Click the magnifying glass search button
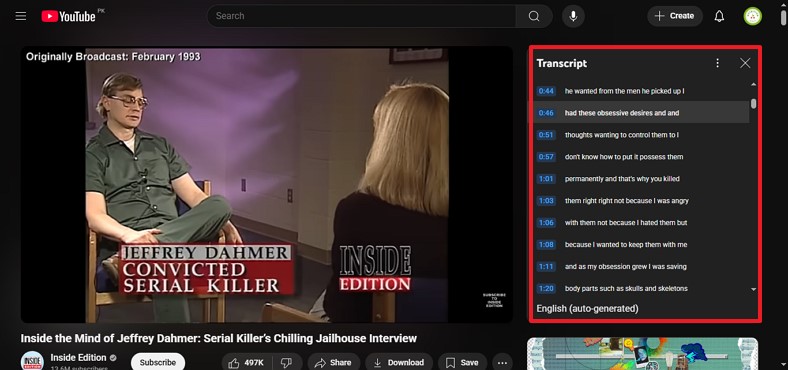Image resolution: width=788 pixels, height=370 pixels. [x=534, y=16]
